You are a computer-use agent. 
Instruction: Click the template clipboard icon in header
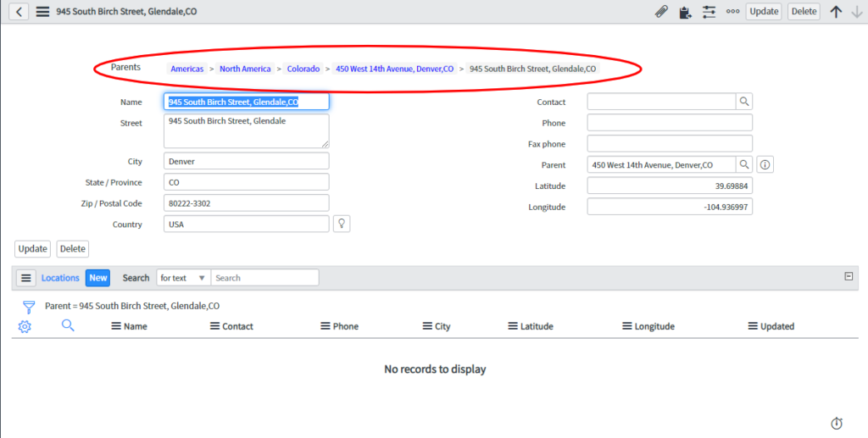click(685, 12)
